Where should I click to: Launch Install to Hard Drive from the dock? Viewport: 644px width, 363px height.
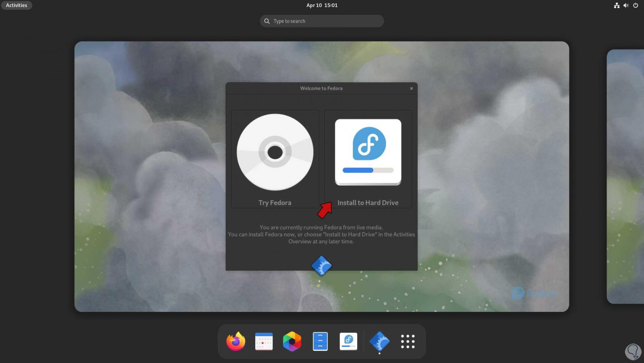[349, 342]
